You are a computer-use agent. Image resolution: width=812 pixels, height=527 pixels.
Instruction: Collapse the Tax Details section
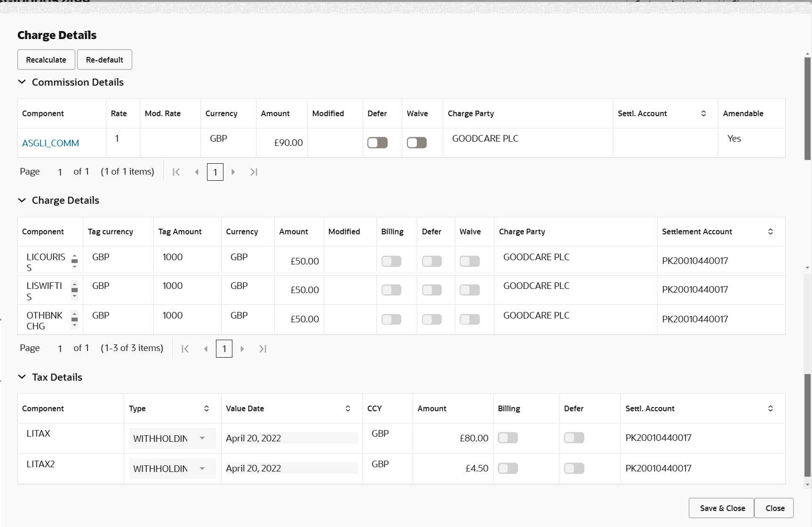[22, 376]
